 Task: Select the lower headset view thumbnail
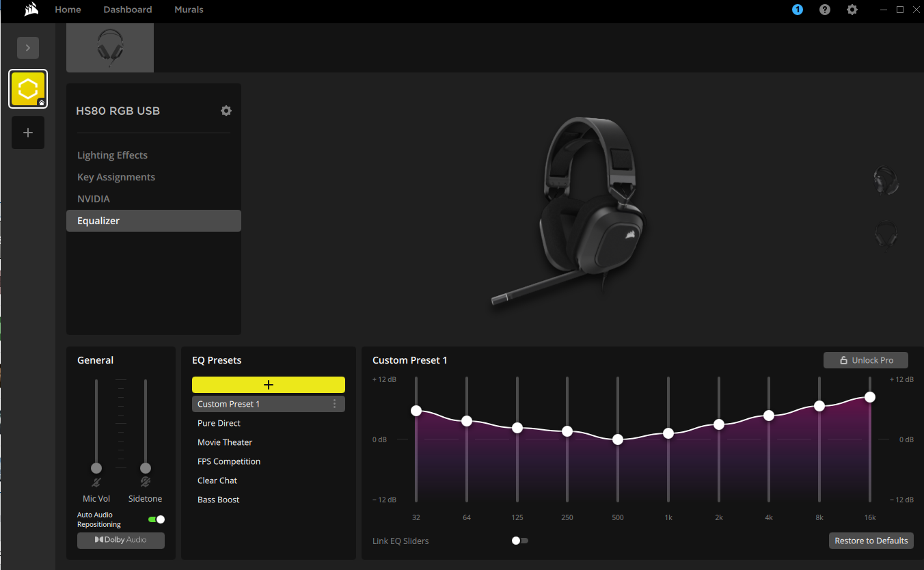[x=886, y=235]
